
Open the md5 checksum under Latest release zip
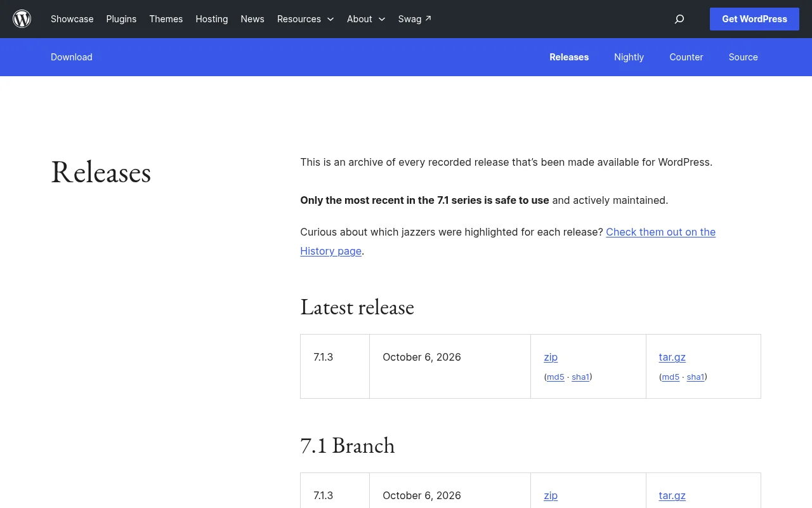click(556, 377)
